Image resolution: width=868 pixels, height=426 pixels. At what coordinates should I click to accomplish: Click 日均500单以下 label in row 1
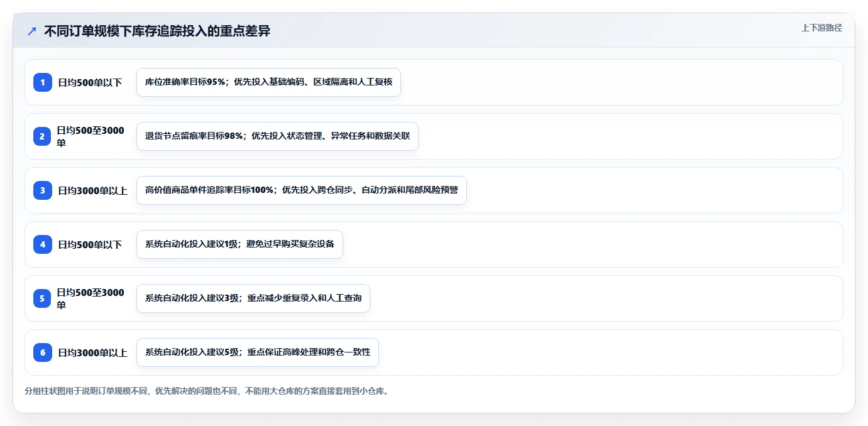click(x=90, y=82)
